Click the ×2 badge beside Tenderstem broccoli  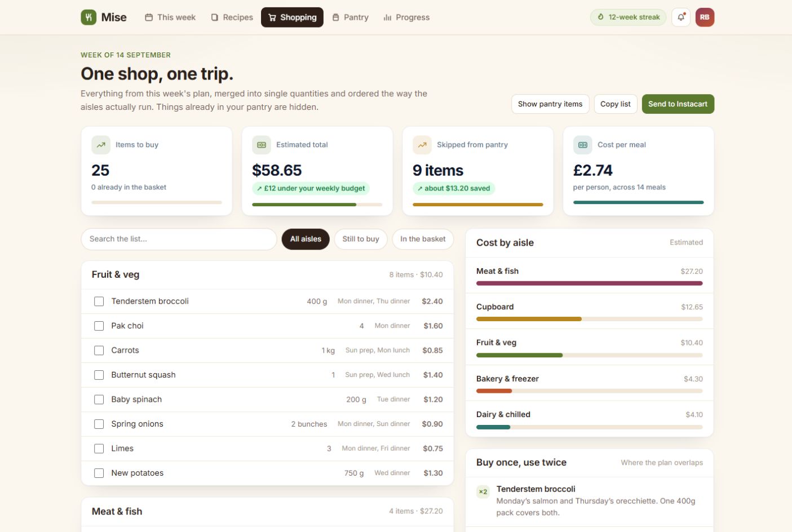click(483, 492)
